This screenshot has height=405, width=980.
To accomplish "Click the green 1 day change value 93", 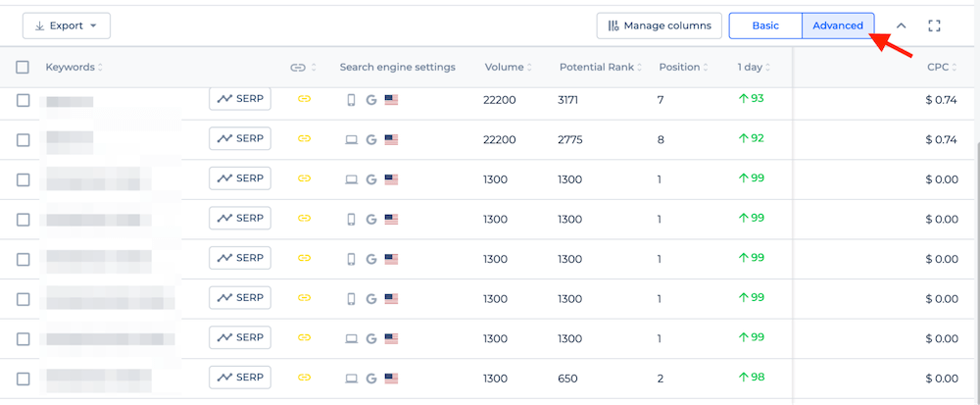I will tap(752, 98).
